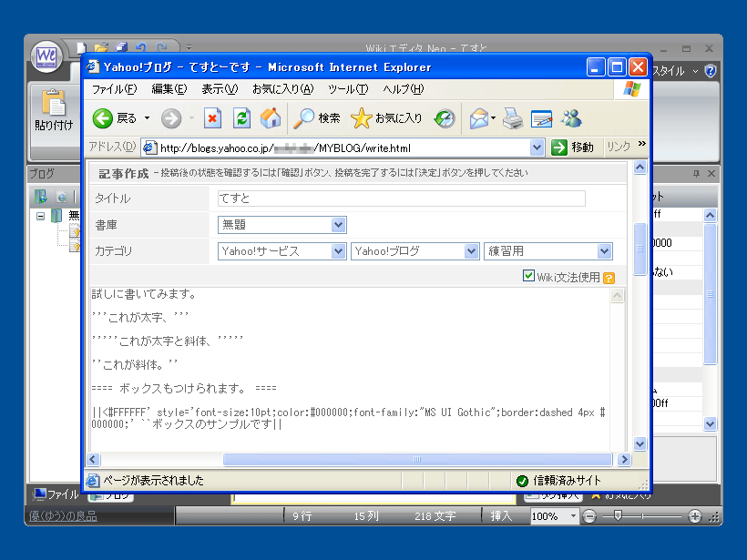Image resolution: width=747 pixels, height=560 pixels.
Task: Click 貼り付け paste button in Wiki Editor
Action: tap(54, 110)
